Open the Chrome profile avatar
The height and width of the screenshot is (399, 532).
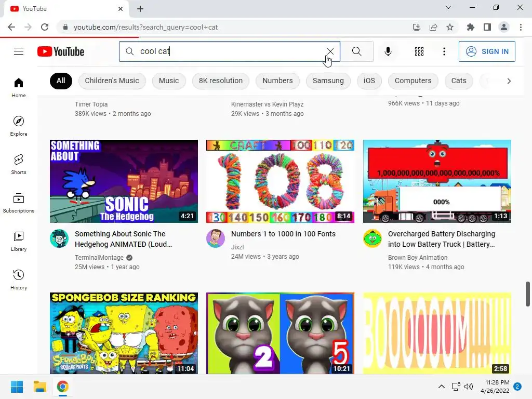[504, 27]
